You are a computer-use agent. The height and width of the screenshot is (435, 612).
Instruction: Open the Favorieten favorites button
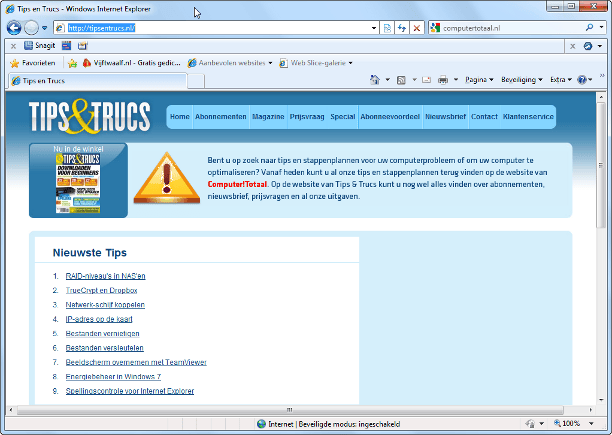(33, 63)
